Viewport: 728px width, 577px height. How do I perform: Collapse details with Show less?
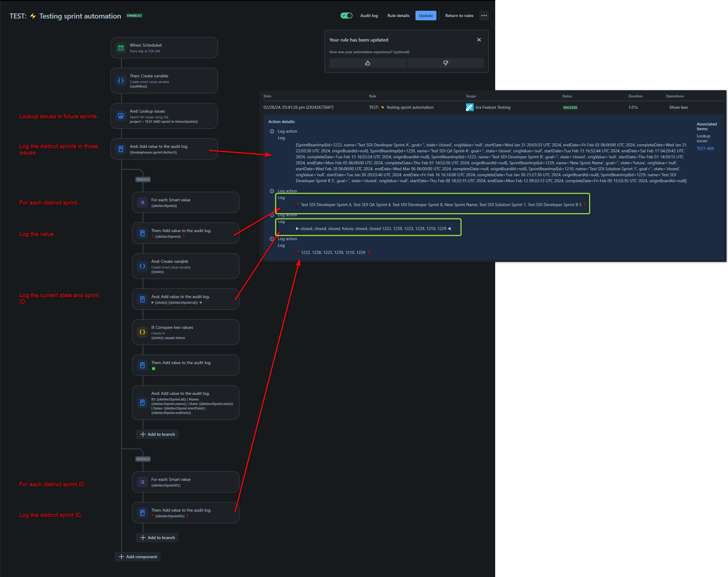point(678,108)
